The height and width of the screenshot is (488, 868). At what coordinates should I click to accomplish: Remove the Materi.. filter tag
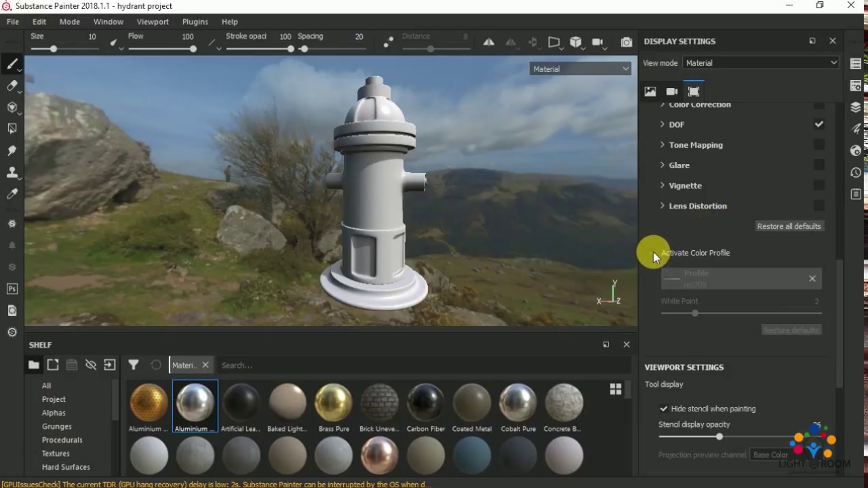click(x=205, y=365)
